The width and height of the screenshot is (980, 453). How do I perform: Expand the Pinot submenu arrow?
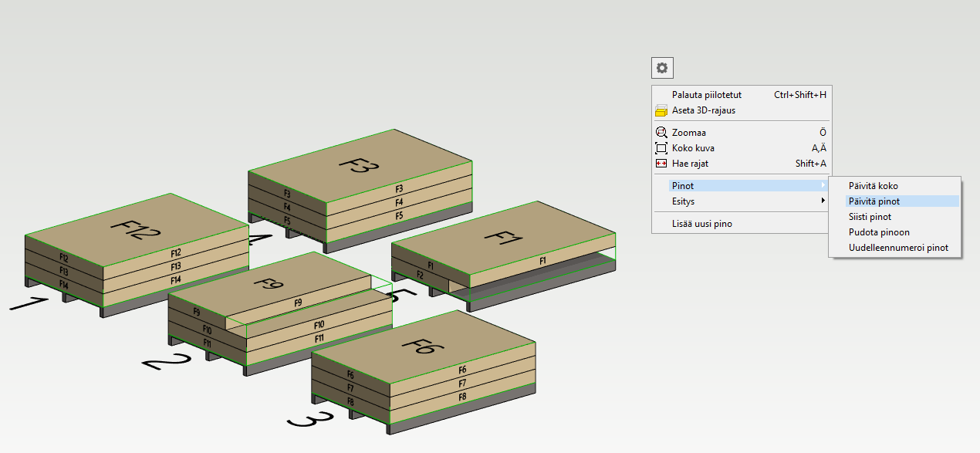click(823, 186)
